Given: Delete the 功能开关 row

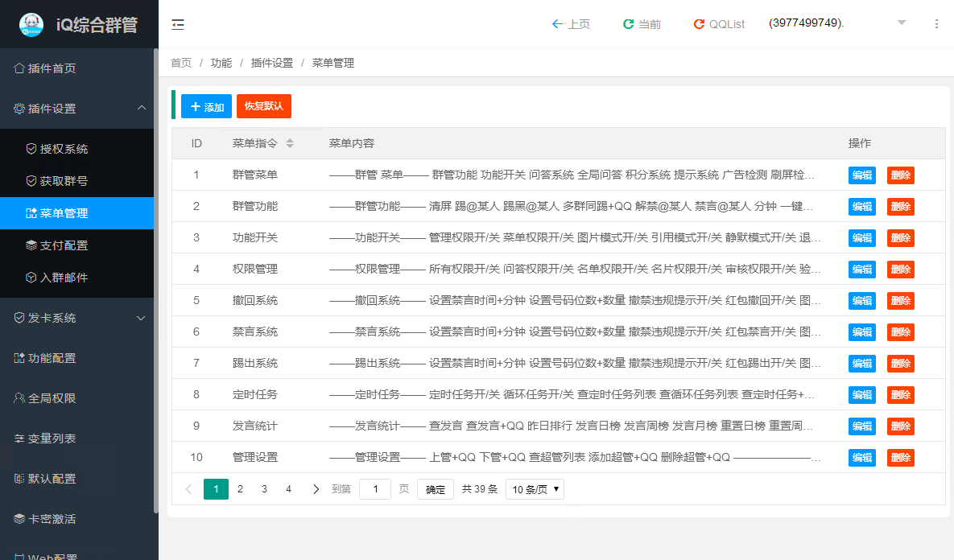Looking at the screenshot, I should tap(900, 237).
